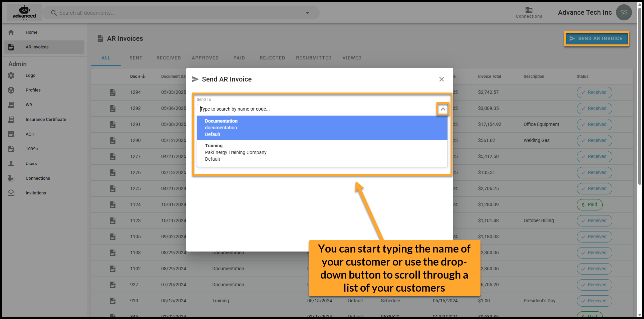Click the 05/15/2024 date in row 910

pyautogui.click(x=174, y=301)
